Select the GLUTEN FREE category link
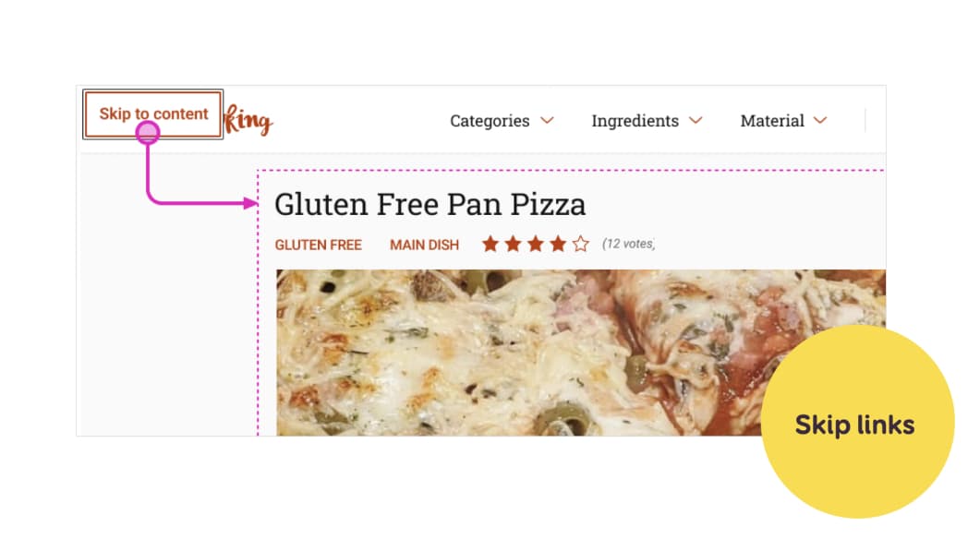Viewport: 980px width, 551px height. tap(318, 245)
